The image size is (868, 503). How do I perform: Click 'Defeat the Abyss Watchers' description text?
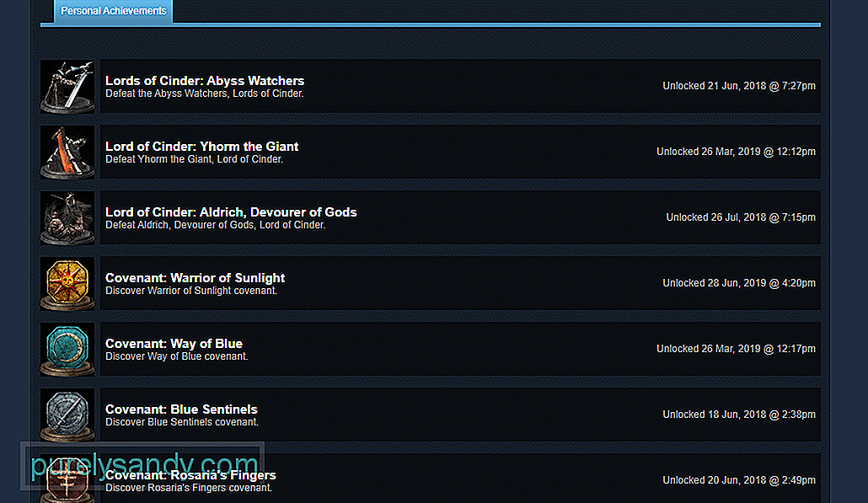pyautogui.click(x=204, y=94)
